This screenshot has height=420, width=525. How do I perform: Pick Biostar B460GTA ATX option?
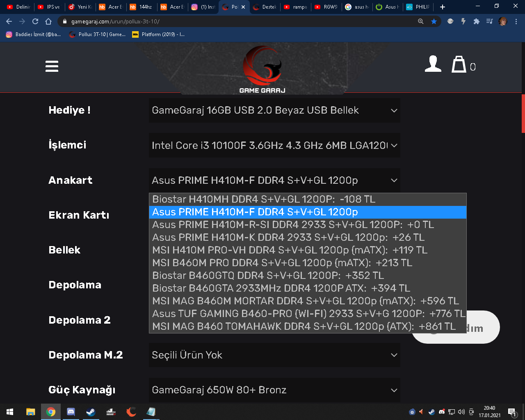coord(308,288)
